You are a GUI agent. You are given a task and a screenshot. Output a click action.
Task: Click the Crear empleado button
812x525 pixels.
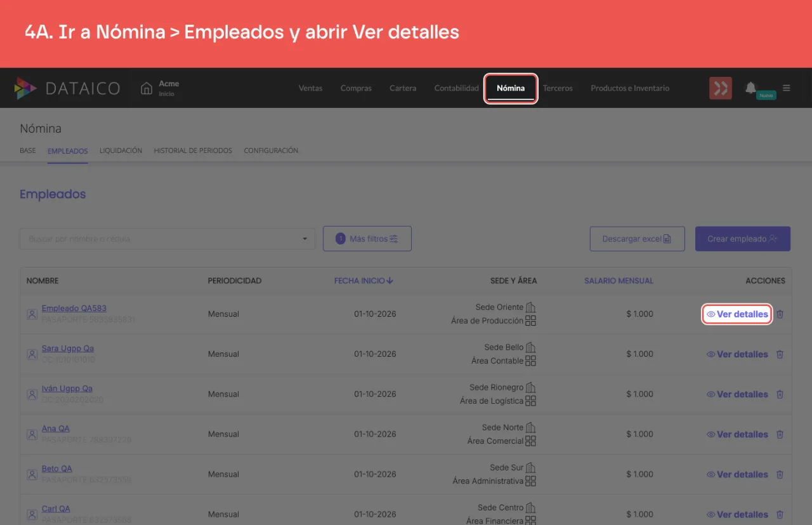click(x=743, y=239)
